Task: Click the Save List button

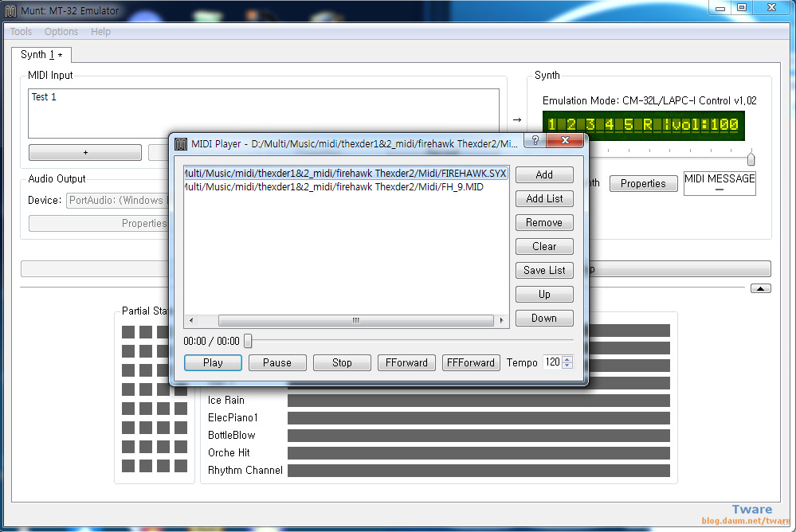Action: pyautogui.click(x=544, y=270)
